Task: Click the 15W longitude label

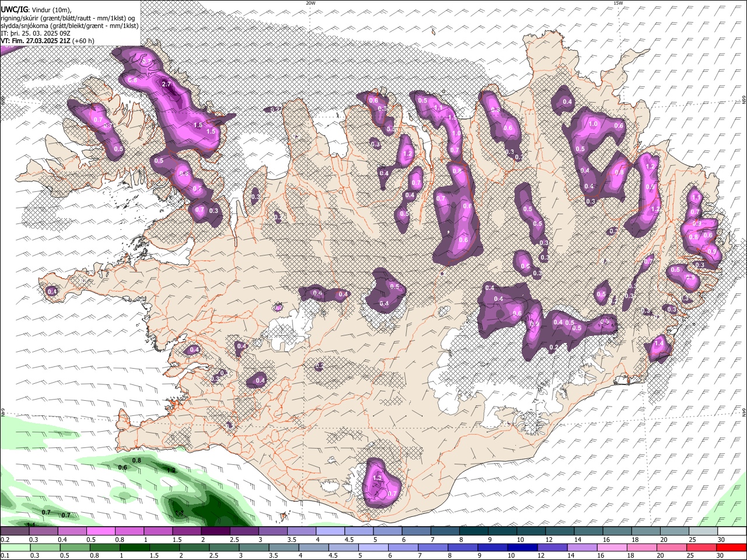Action: tap(618, 3)
